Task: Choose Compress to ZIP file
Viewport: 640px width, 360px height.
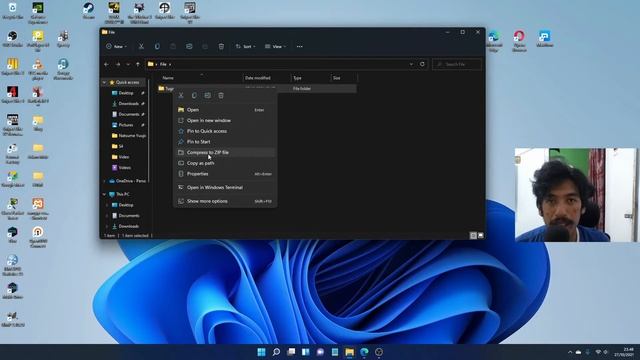Action: tap(225, 152)
